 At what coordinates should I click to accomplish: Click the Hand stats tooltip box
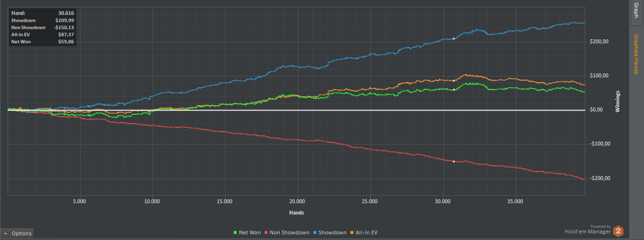[x=43, y=28]
